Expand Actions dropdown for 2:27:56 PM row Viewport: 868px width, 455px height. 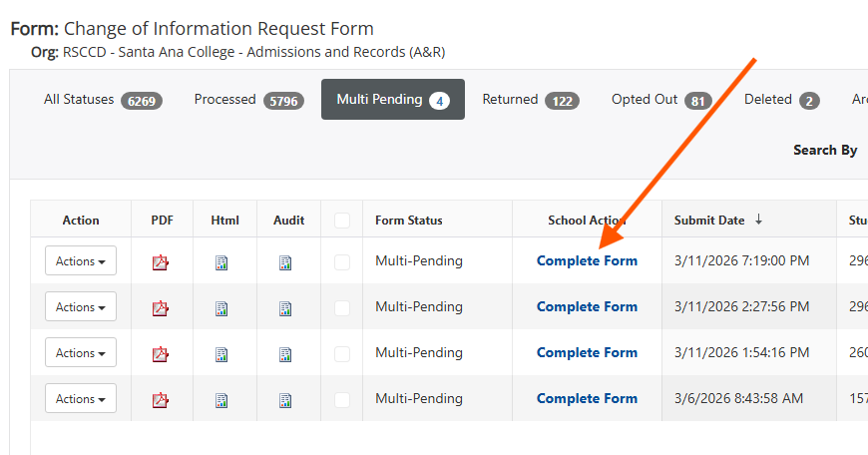coord(81,306)
